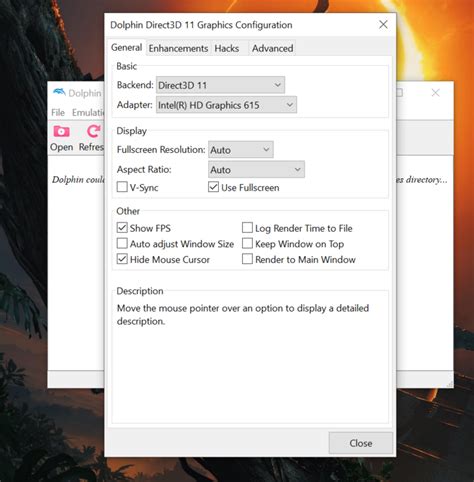Click the Close button at dialog bottom

[361, 443]
